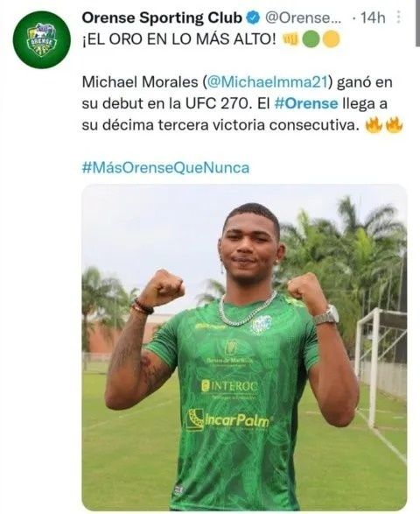Screen dimensions: 420x514
Task: Click the blue verified badge icon
Action: pyautogui.click(x=253, y=18)
